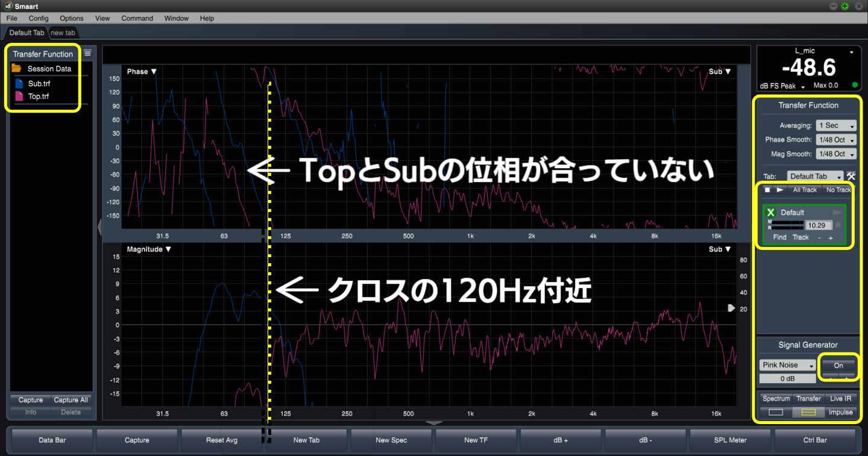
Task: Click the magnitude threshold slider arrow
Action: click(731, 308)
